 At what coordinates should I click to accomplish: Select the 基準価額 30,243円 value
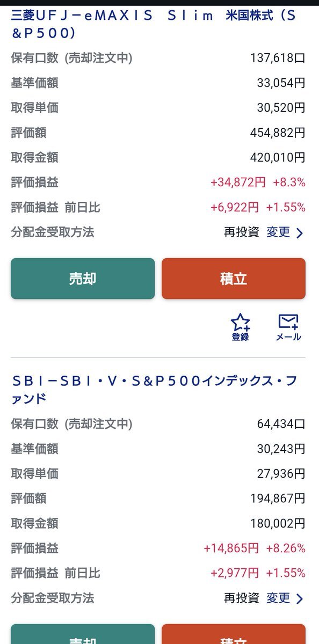coord(281,449)
